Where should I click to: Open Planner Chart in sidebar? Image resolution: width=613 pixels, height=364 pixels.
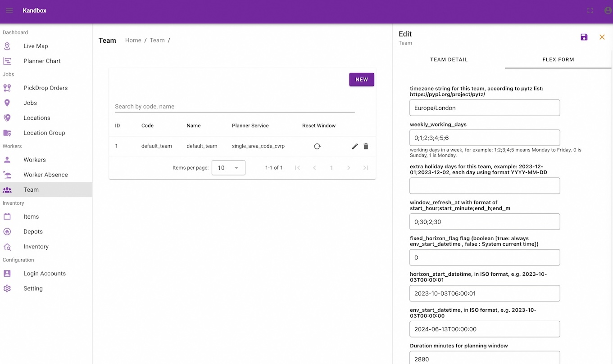pyautogui.click(x=42, y=61)
